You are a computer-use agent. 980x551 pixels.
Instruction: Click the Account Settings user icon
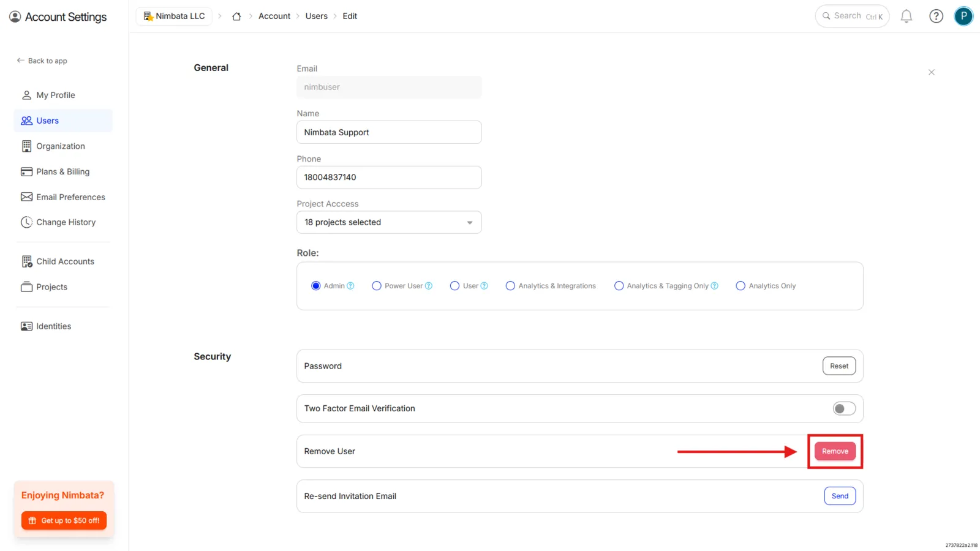point(15,17)
